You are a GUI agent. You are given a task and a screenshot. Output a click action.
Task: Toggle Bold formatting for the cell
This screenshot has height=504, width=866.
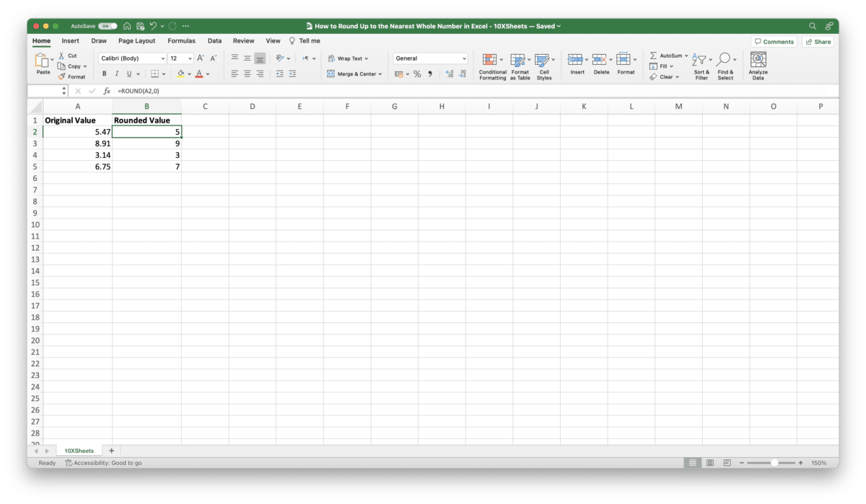(x=104, y=73)
